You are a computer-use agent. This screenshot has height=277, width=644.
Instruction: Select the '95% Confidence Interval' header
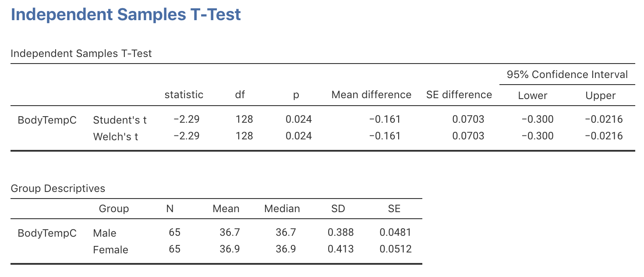coord(567,75)
